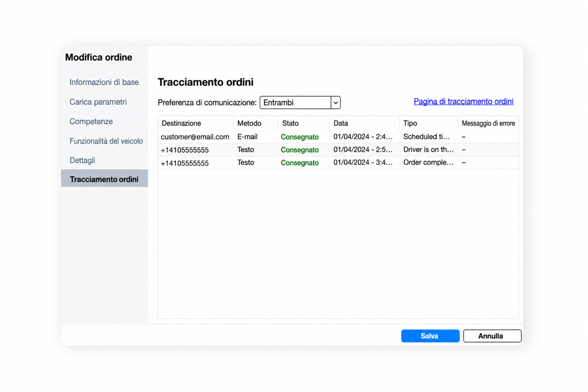The width and height of the screenshot is (588, 392).
Task: Select the Competenze sidebar item
Action: coord(91,121)
